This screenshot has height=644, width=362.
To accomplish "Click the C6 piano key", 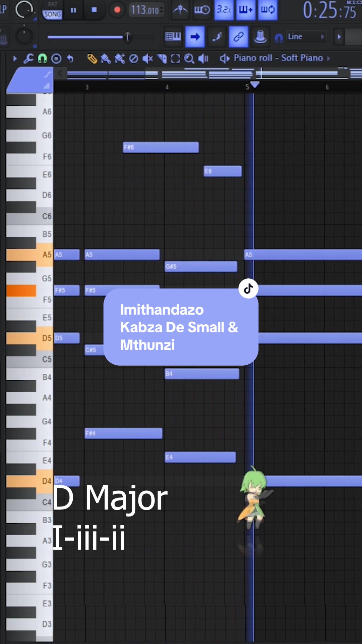I will [x=29, y=216].
